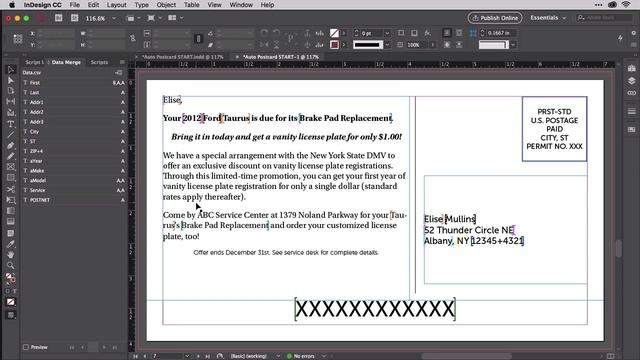Select the Rectangle tool
The width and height of the screenshot is (640, 360).
tap(11, 178)
